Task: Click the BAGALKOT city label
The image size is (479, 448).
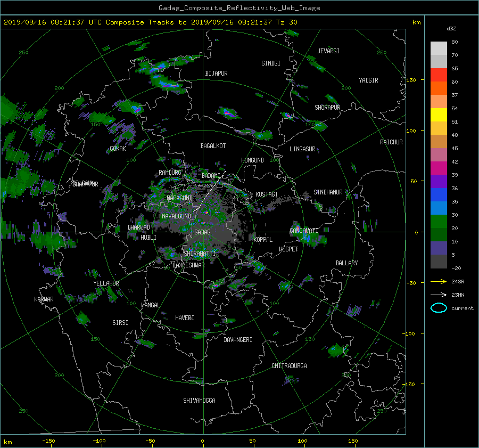Action: click(213, 146)
